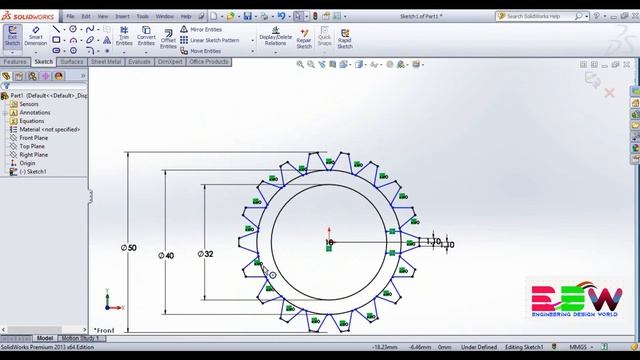Select the Line sketch tool
This screenshot has width=640, height=360.
tap(56, 29)
